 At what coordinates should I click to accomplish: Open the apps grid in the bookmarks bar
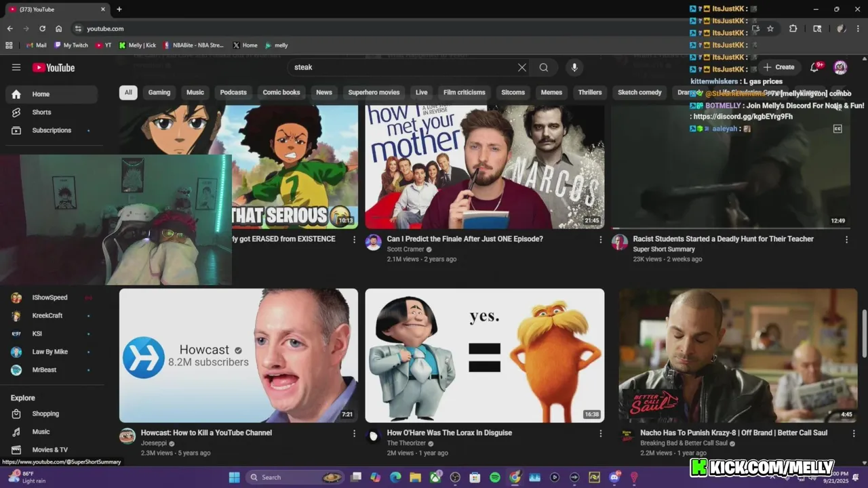tap(9, 45)
